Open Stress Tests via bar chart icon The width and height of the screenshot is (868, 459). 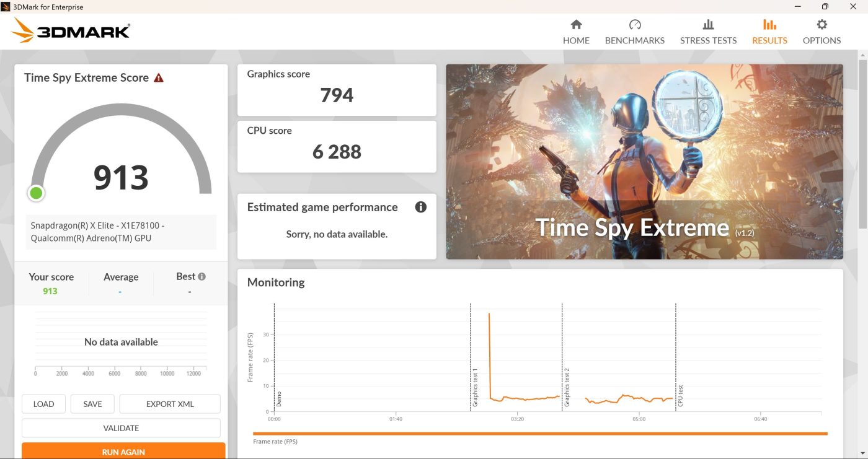tap(708, 25)
